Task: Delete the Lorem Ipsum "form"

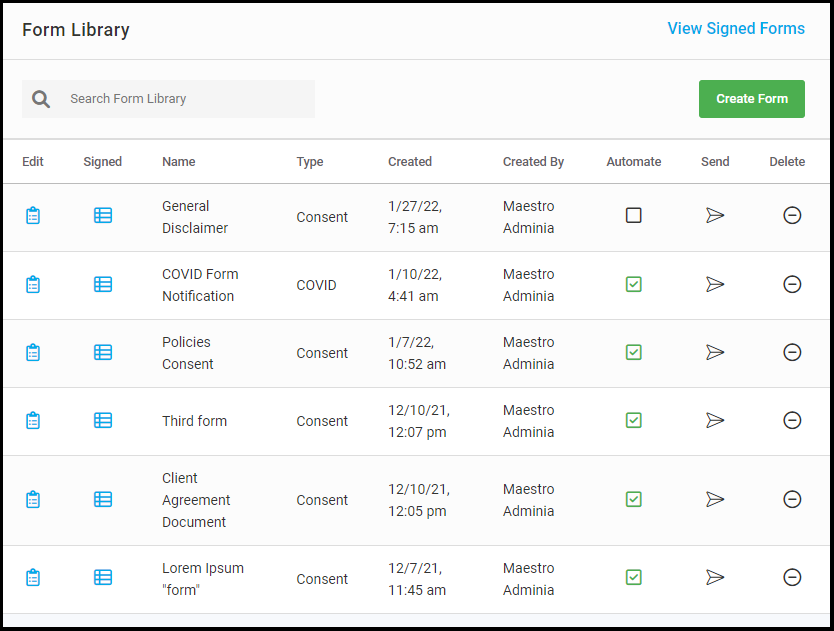Action: coord(792,577)
